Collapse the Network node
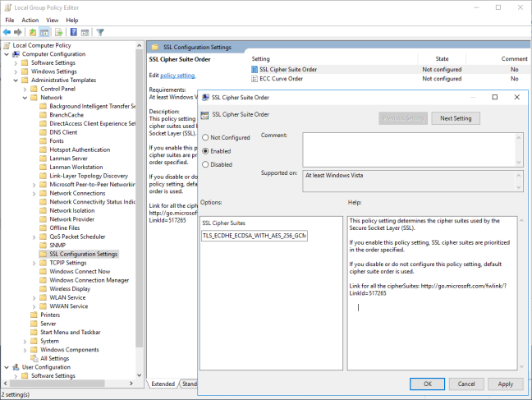 tap(25, 98)
